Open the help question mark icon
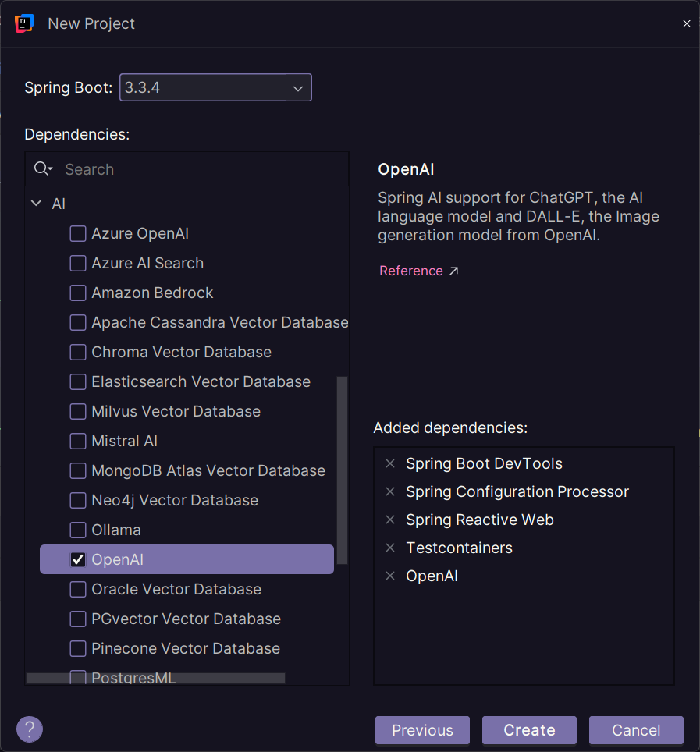Image resolution: width=700 pixels, height=752 pixels. coord(30,729)
